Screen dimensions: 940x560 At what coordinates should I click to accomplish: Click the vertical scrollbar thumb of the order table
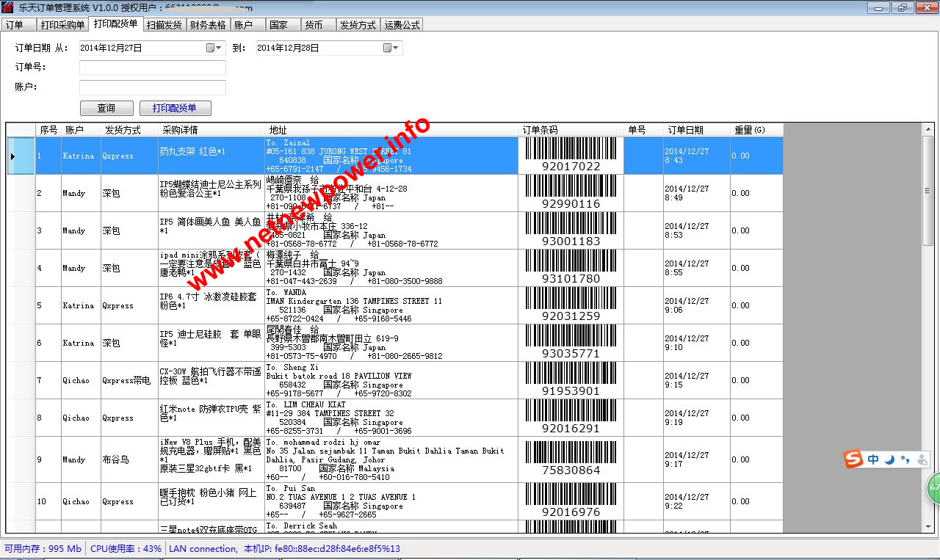tap(928, 190)
